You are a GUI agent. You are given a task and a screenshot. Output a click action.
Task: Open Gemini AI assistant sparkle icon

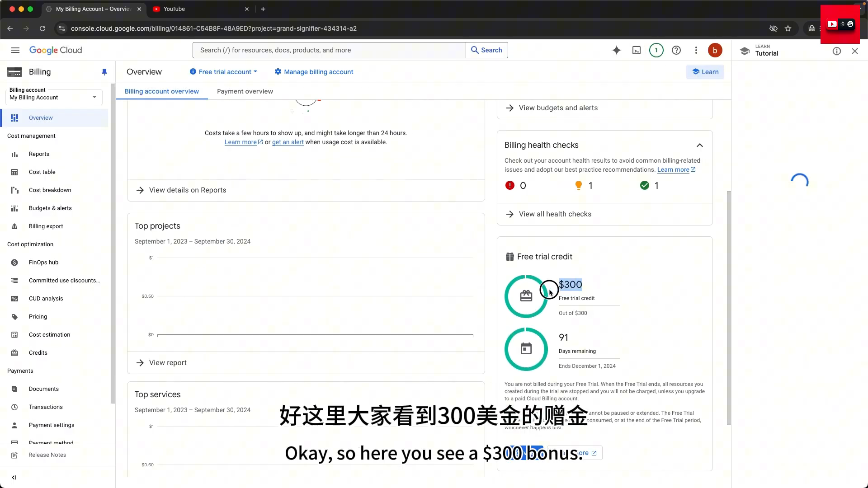pyautogui.click(x=617, y=50)
